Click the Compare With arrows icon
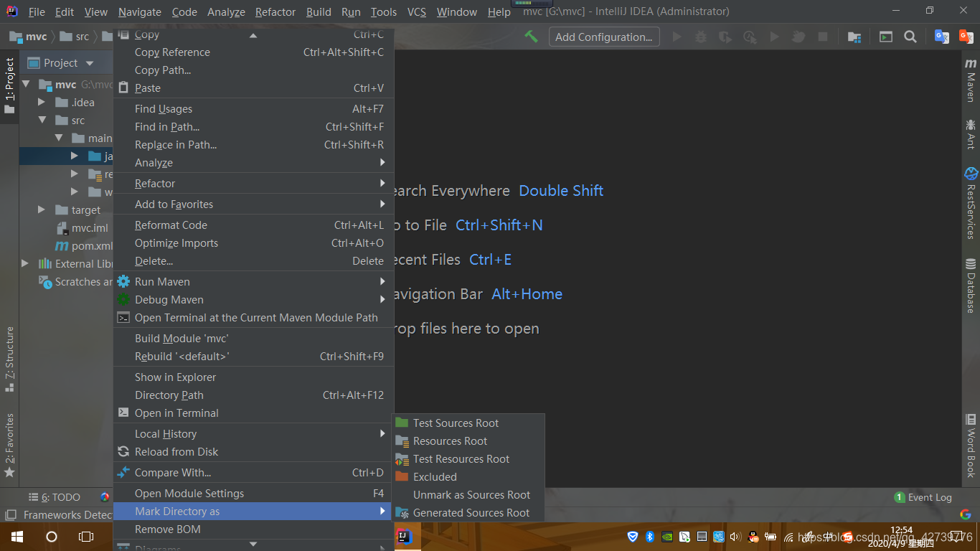This screenshot has height=551, width=980. pos(123,473)
